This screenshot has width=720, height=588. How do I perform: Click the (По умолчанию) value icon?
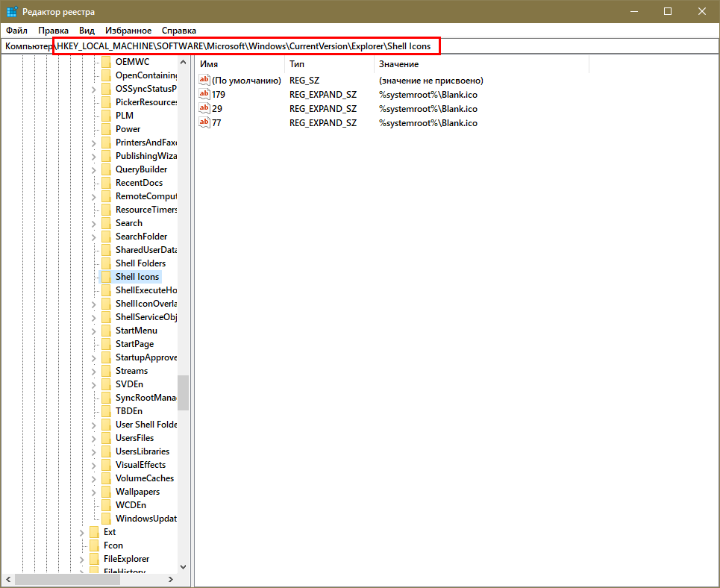(205, 81)
